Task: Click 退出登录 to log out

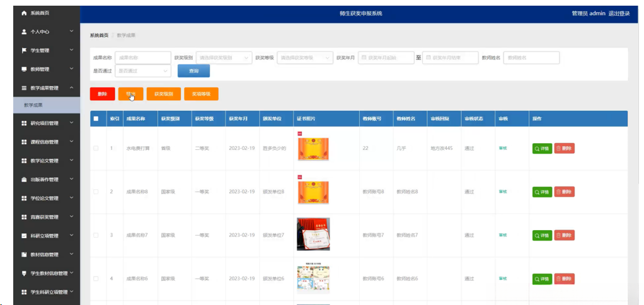Action: coord(619,13)
